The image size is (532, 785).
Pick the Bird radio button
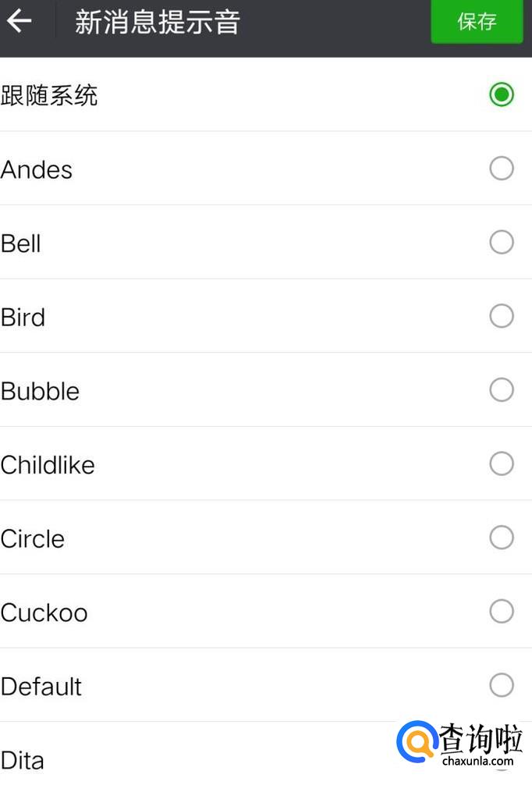coord(502,316)
